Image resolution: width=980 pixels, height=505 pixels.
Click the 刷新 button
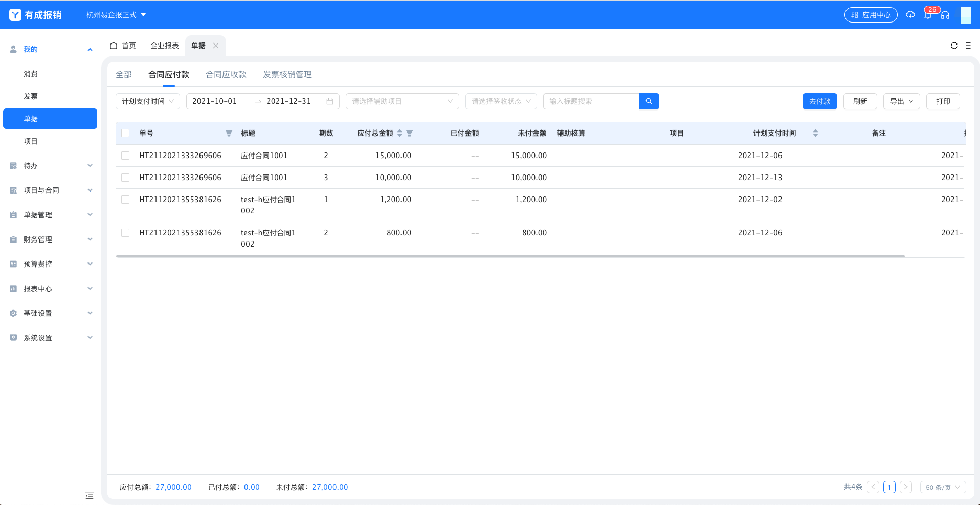(x=860, y=101)
